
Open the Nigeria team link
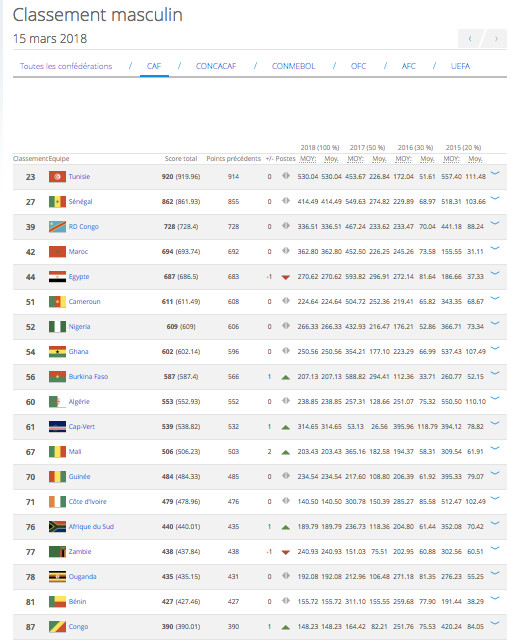[x=79, y=326]
